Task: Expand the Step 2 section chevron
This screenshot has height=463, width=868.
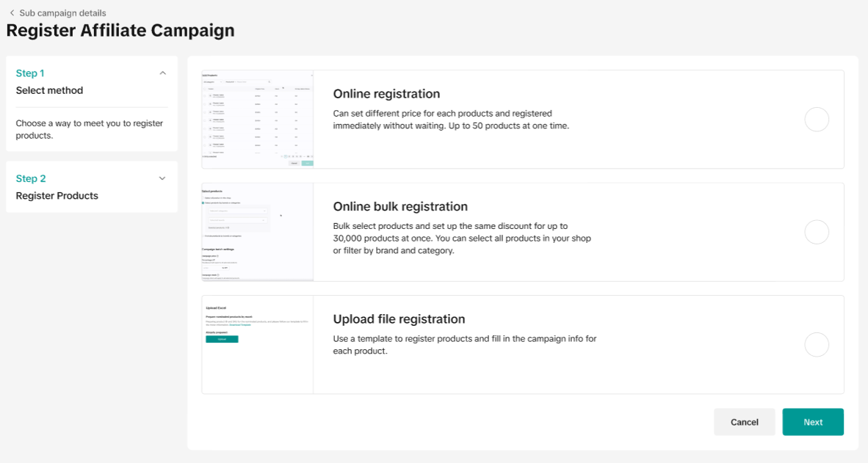Action: point(162,178)
